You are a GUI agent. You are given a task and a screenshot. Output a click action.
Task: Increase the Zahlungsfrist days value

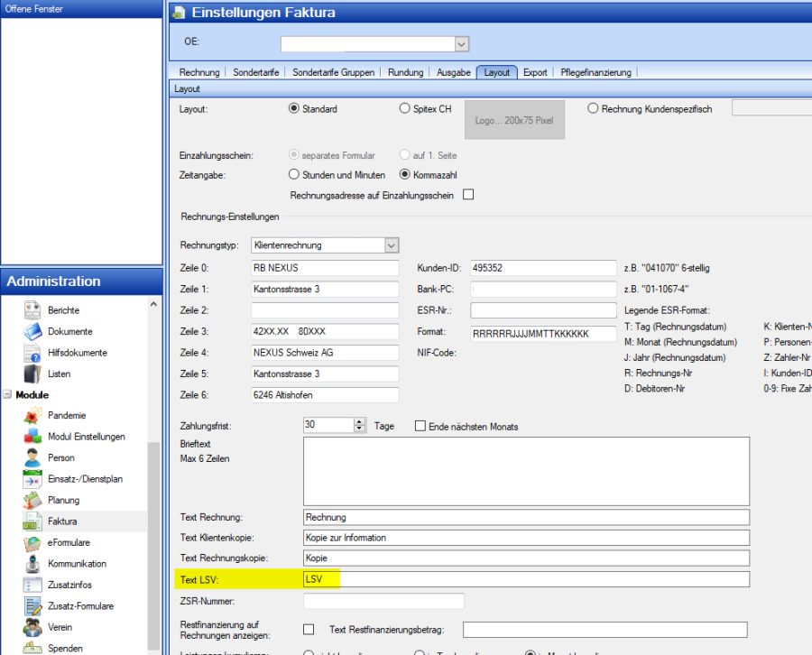click(360, 421)
